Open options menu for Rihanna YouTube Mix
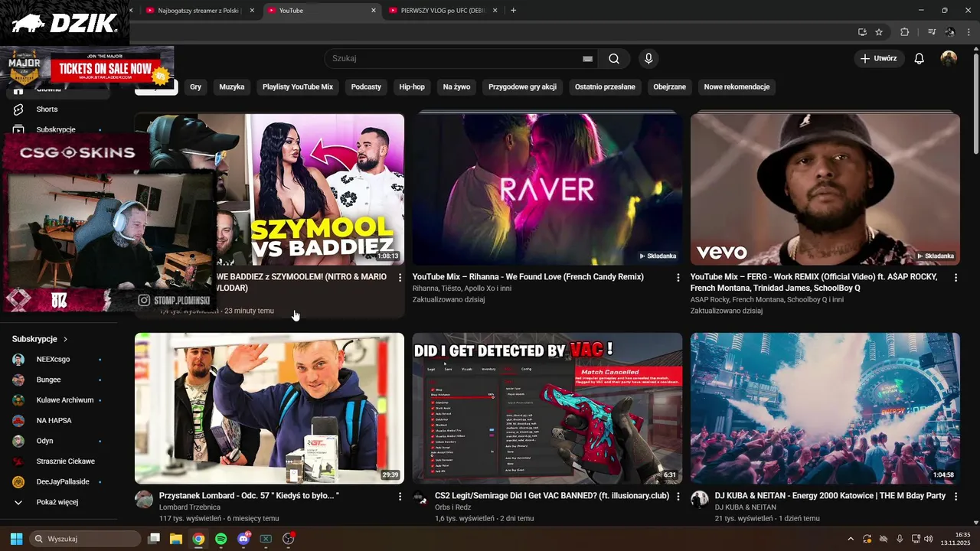The image size is (980, 551). click(x=678, y=278)
